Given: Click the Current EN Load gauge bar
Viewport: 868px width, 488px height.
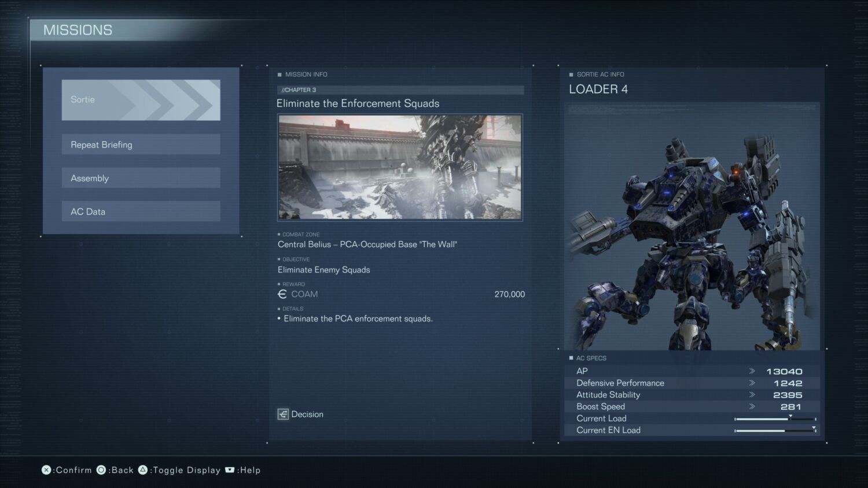Looking at the screenshot, I should pyautogui.click(x=775, y=431).
